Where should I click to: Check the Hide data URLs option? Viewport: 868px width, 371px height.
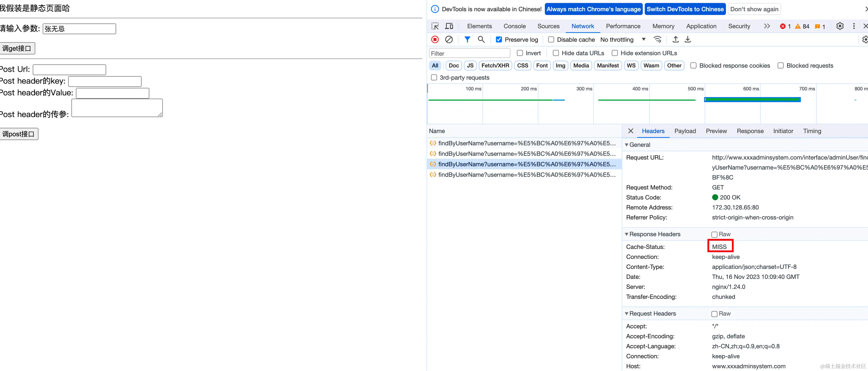[556, 53]
